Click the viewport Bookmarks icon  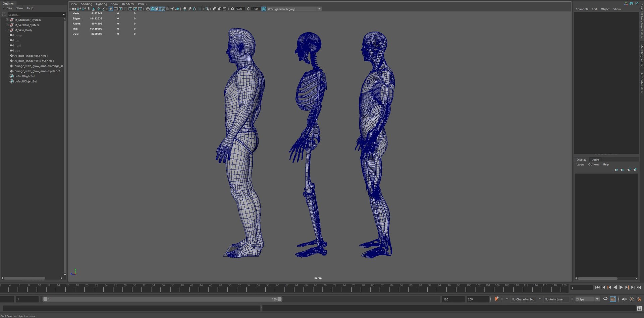tap(89, 9)
